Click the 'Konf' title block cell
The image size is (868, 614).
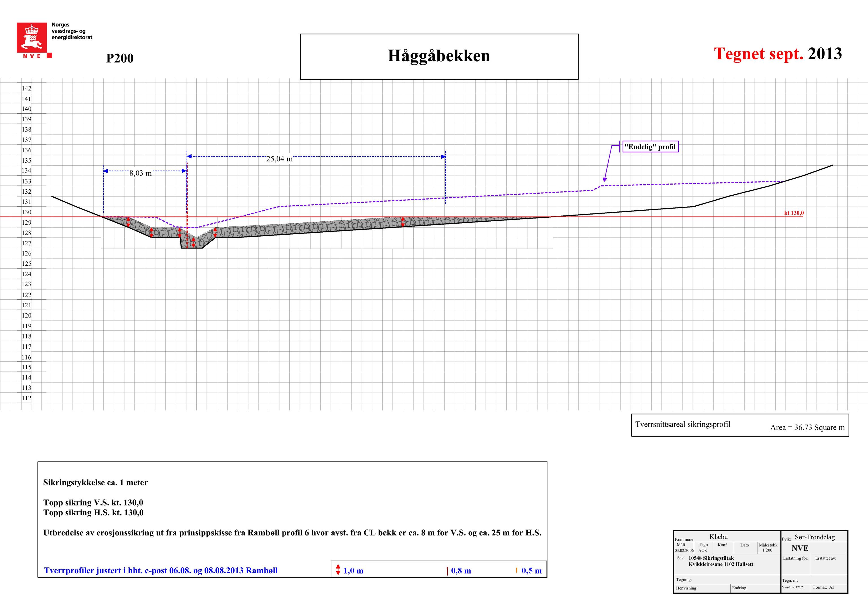point(722,547)
